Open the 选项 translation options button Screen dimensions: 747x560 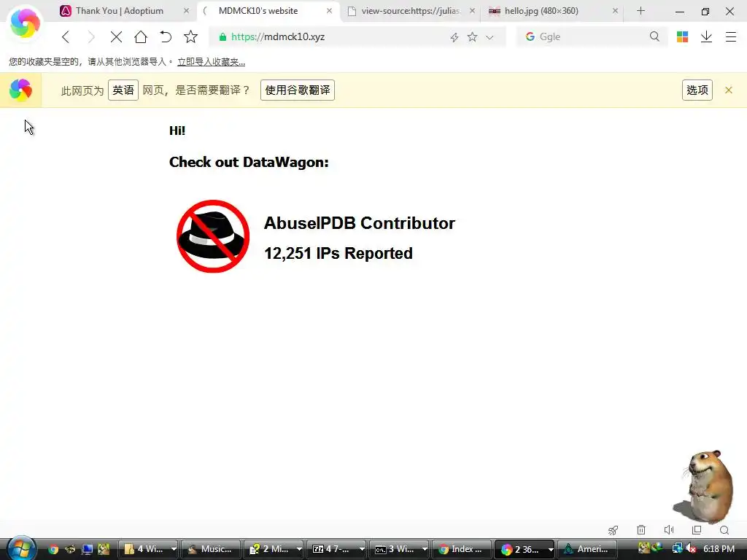pos(697,90)
